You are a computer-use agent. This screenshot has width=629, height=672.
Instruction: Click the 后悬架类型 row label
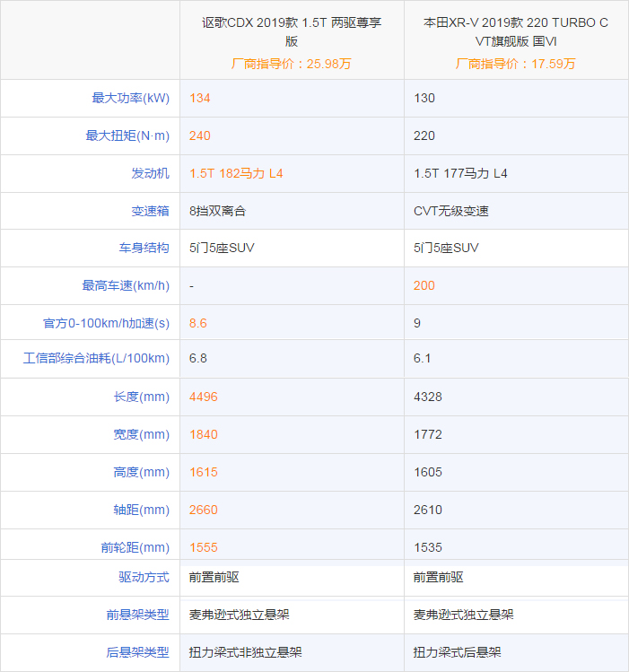tap(138, 653)
